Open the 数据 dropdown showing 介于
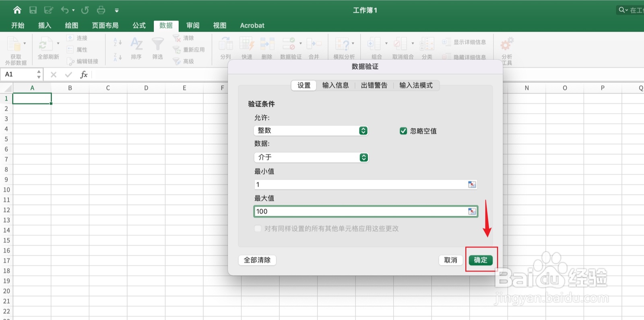 click(311, 157)
